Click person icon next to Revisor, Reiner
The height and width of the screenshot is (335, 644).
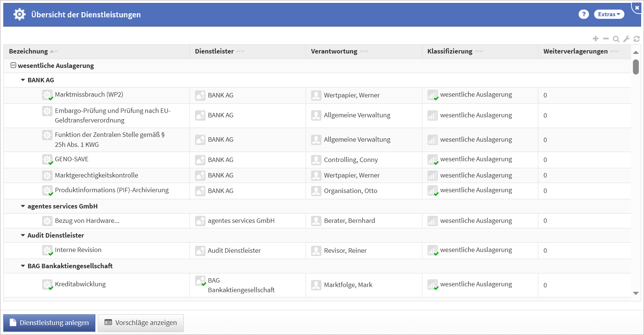(x=316, y=251)
